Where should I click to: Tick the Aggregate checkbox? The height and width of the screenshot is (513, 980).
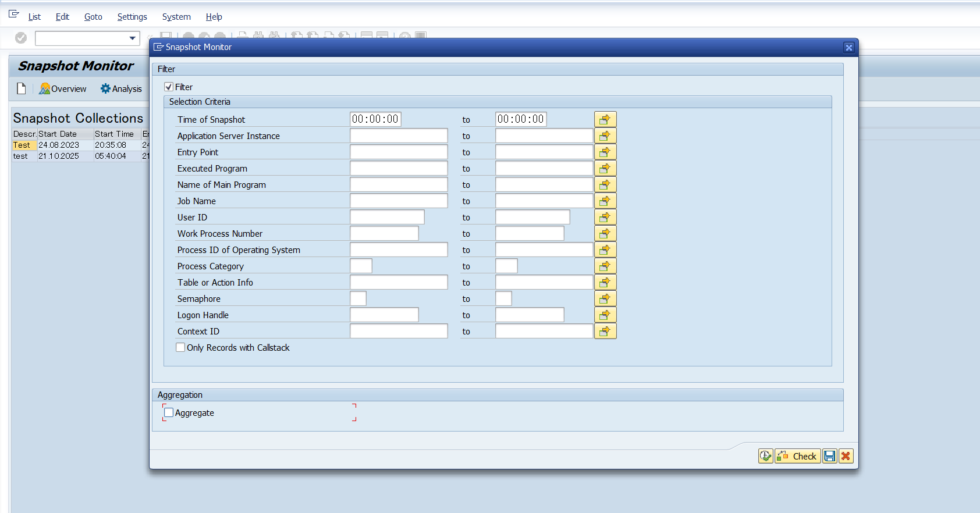pyautogui.click(x=169, y=412)
